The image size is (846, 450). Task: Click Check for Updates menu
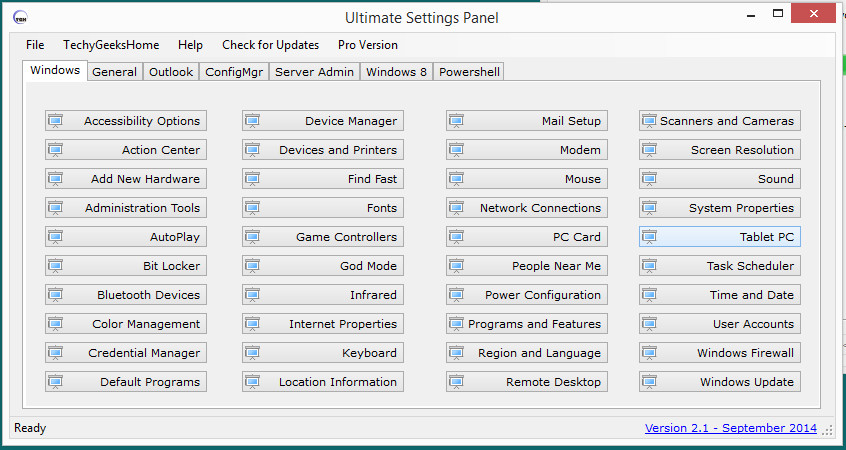(x=270, y=45)
